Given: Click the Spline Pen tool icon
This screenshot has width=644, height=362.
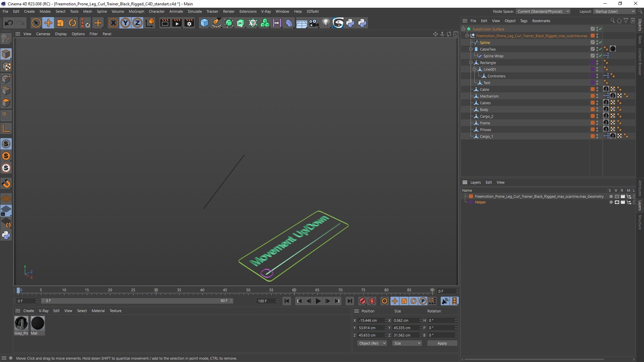Looking at the screenshot, I should [217, 23].
